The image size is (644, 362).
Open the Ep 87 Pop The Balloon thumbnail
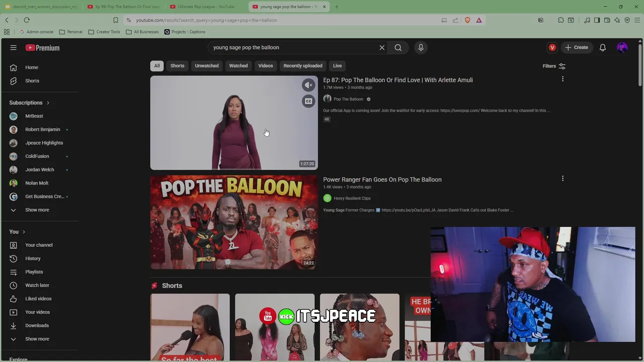tap(234, 123)
